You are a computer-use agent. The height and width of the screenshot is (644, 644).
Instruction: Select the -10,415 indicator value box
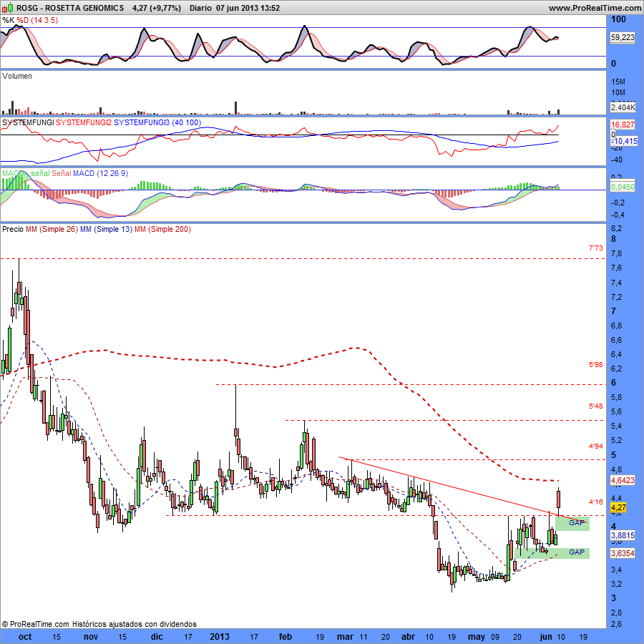click(x=623, y=141)
